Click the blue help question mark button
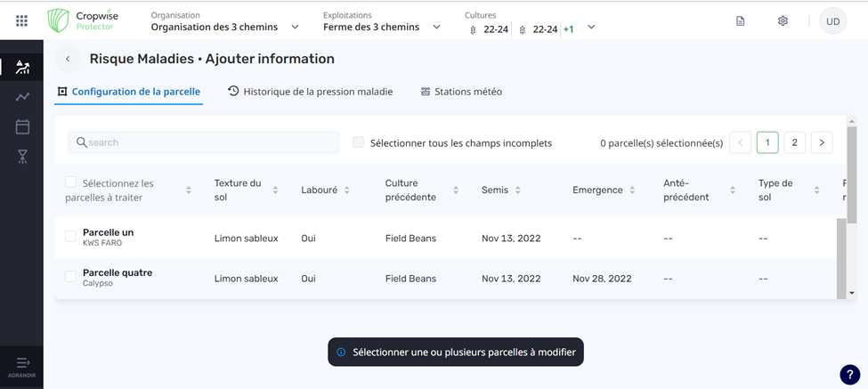868x389 pixels. pyautogui.click(x=849, y=375)
